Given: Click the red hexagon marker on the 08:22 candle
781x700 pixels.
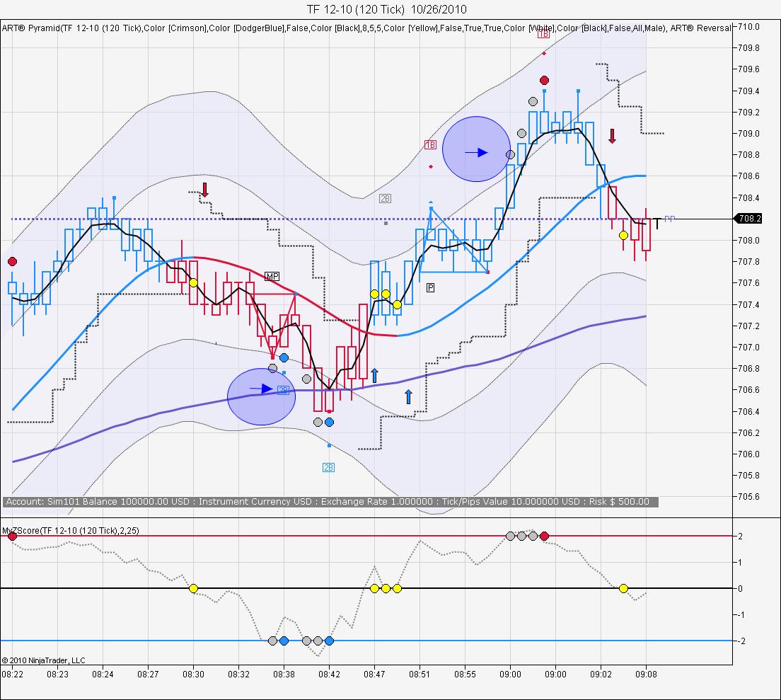Looking at the screenshot, I should [x=13, y=262].
